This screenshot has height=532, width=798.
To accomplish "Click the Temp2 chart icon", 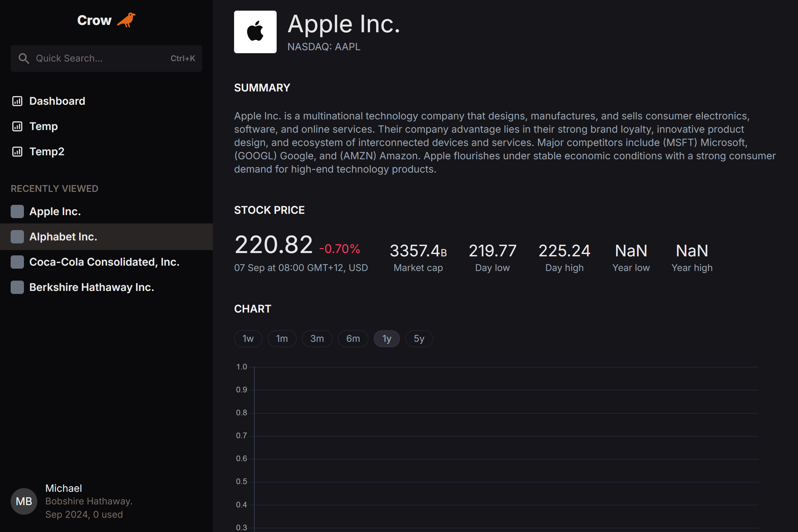I will tap(17, 152).
